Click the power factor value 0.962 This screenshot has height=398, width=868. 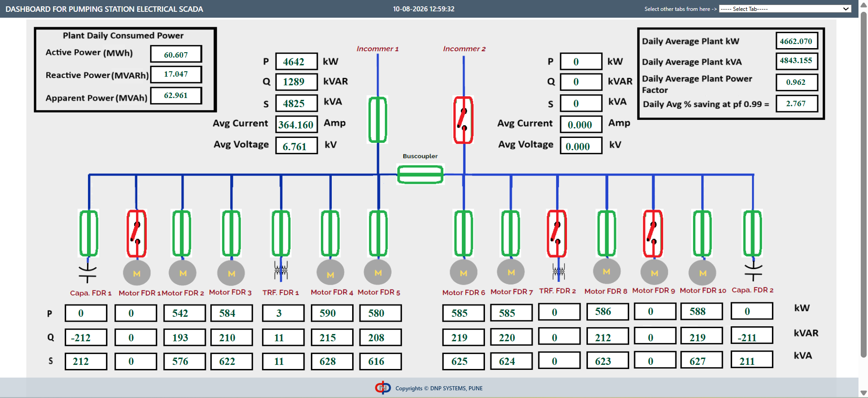click(x=796, y=82)
